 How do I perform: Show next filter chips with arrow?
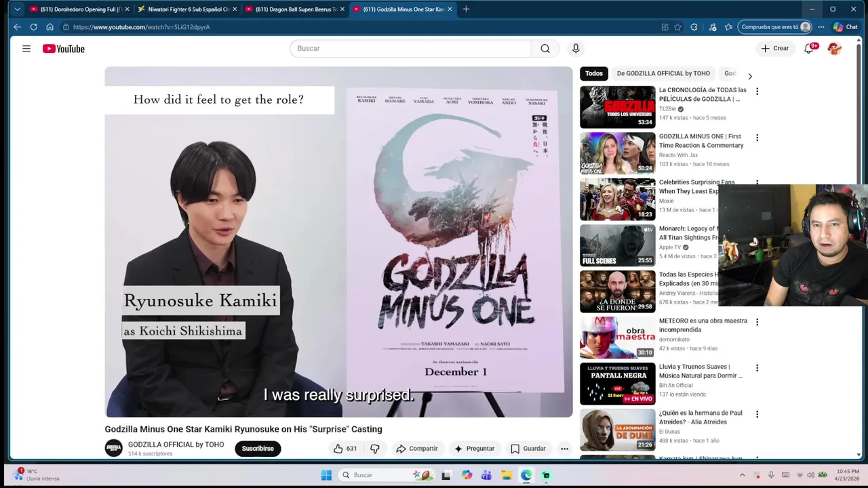coord(749,76)
